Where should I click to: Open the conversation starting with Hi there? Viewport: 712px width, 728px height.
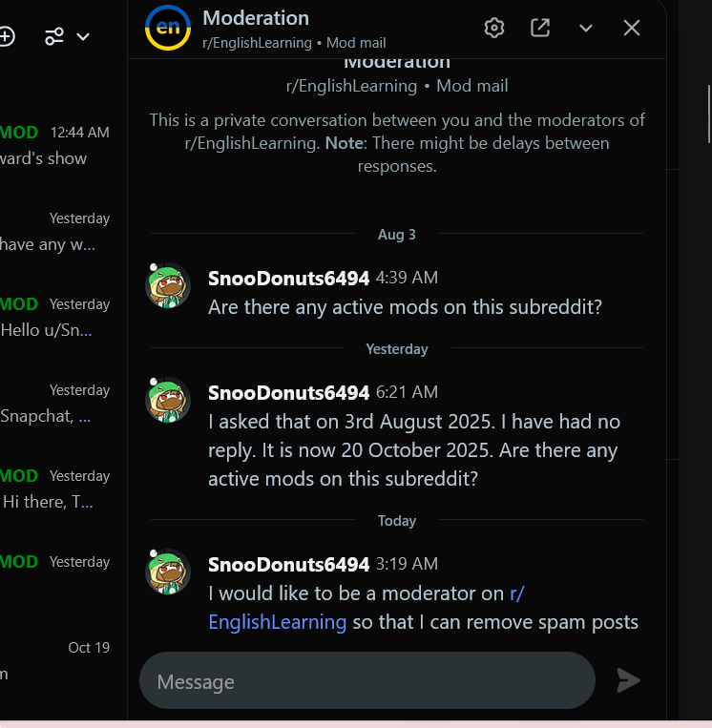point(55,489)
